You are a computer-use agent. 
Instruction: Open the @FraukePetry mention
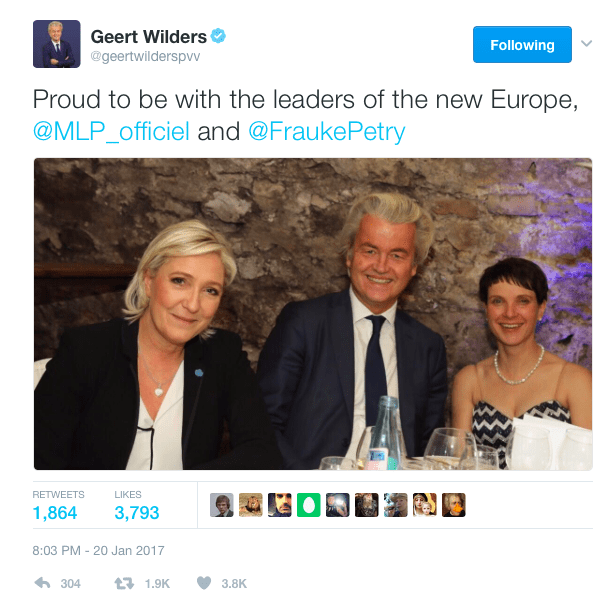(327, 131)
